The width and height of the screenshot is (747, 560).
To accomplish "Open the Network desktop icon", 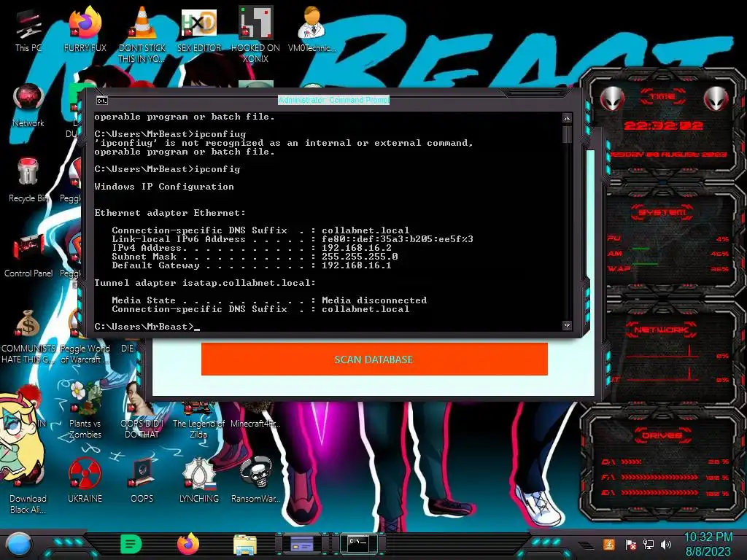I will [28, 105].
